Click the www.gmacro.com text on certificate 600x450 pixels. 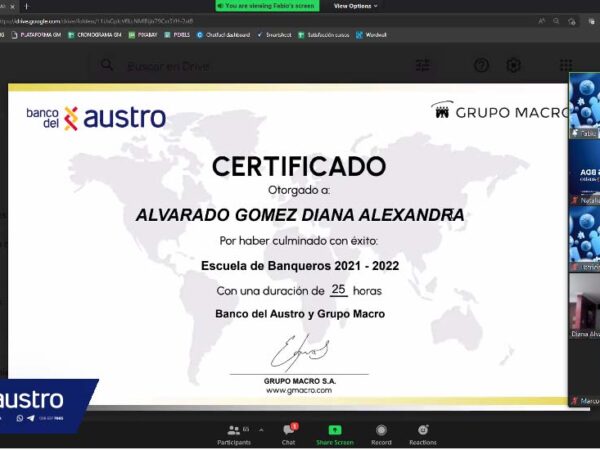tap(299, 390)
